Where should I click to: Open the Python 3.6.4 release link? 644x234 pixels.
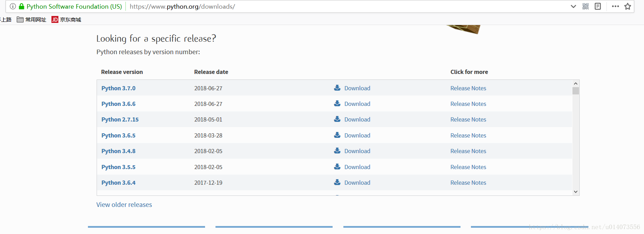119,183
